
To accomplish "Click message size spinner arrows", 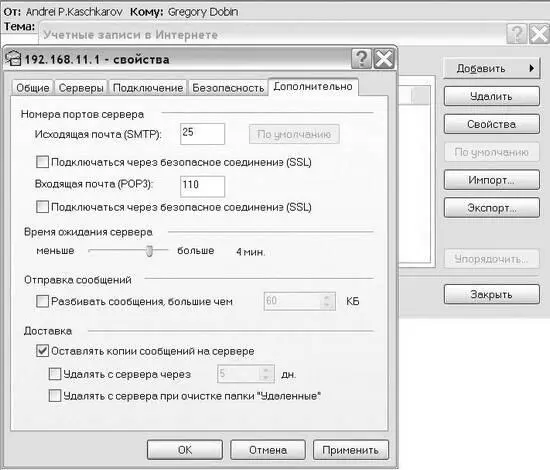I will tap(327, 301).
